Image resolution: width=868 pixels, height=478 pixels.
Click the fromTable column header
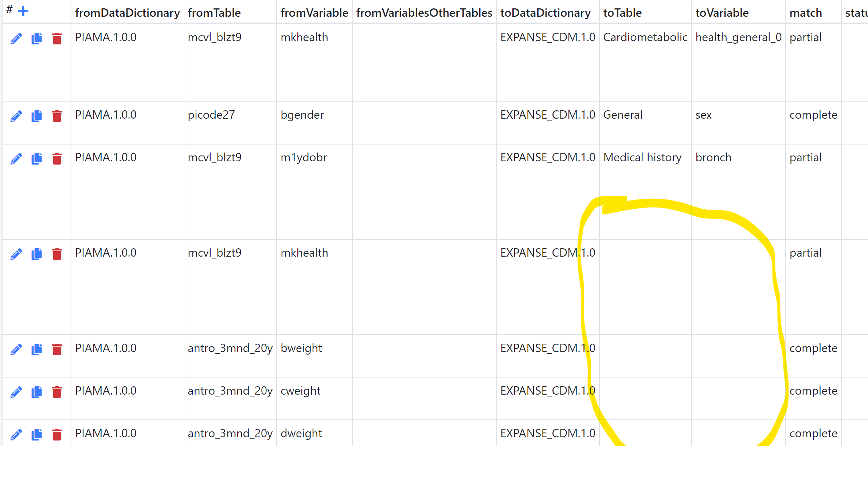(214, 13)
